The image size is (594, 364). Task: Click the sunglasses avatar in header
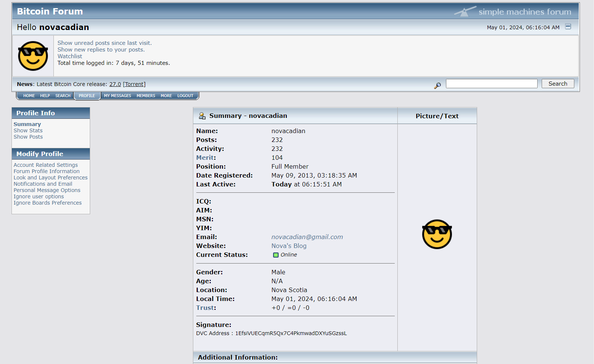tap(33, 56)
